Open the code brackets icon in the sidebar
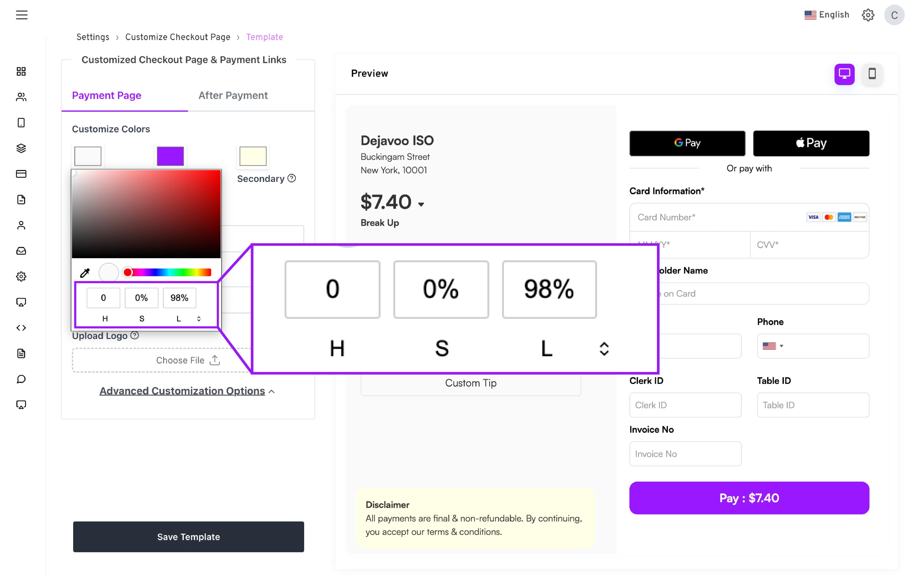Screen dimensions: 924x577 click(21, 328)
